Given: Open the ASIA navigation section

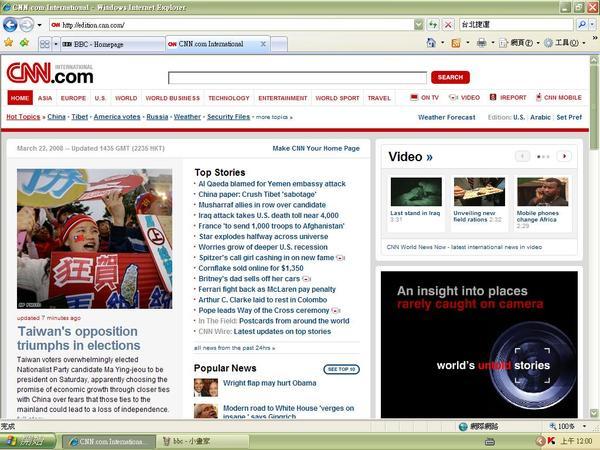Looking at the screenshot, I should [x=45, y=98].
